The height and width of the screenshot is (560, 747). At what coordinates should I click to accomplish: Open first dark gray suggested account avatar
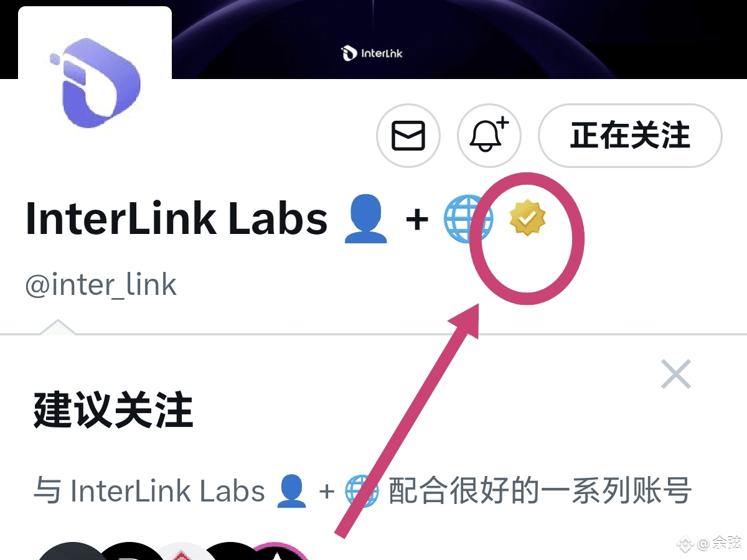click(x=72, y=551)
